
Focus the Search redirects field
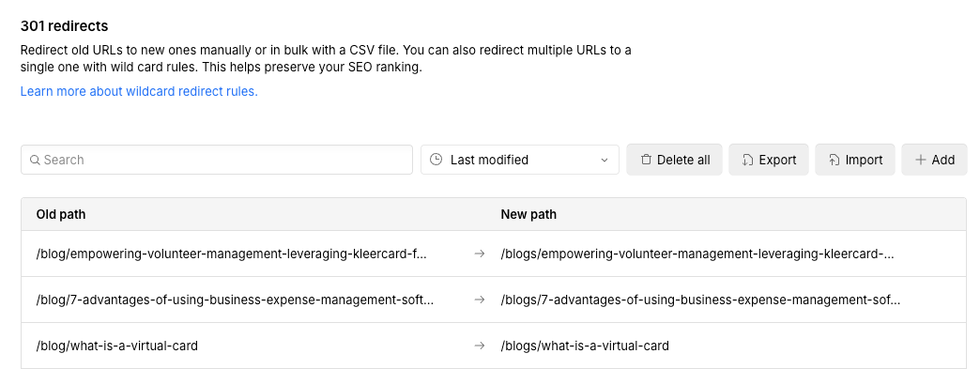click(x=217, y=160)
